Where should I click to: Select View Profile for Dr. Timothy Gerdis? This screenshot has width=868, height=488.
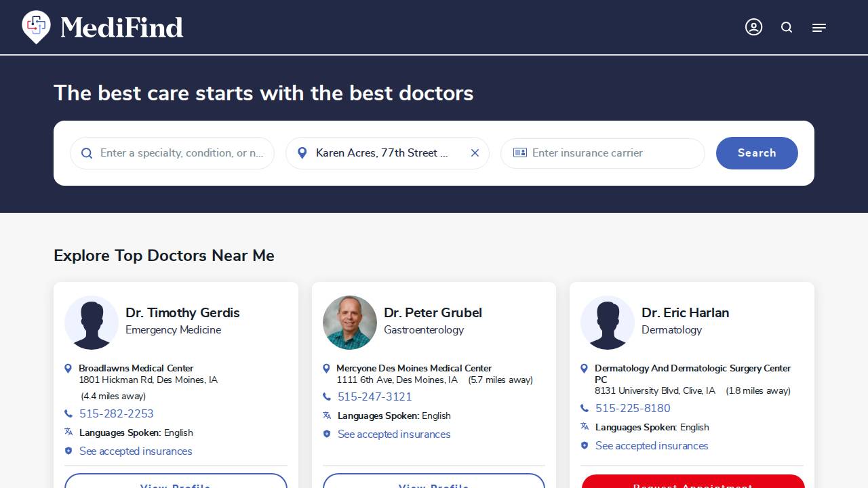pos(175,484)
